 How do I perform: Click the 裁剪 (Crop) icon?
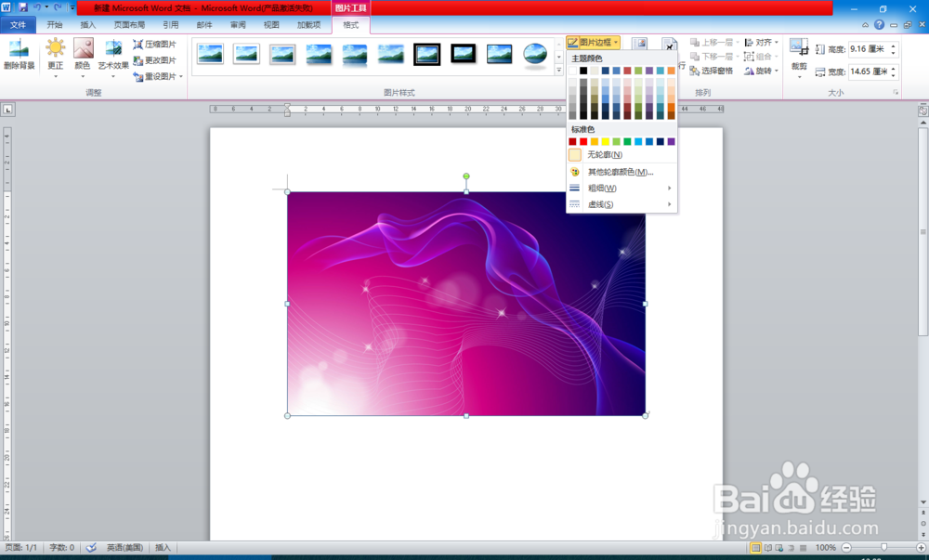pyautogui.click(x=799, y=47)
